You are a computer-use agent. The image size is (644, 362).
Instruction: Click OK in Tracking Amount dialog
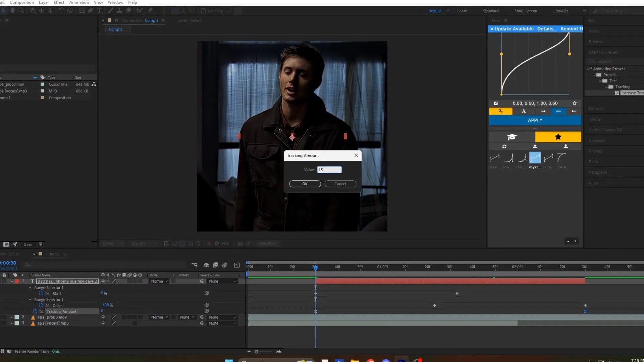point(305,184)
